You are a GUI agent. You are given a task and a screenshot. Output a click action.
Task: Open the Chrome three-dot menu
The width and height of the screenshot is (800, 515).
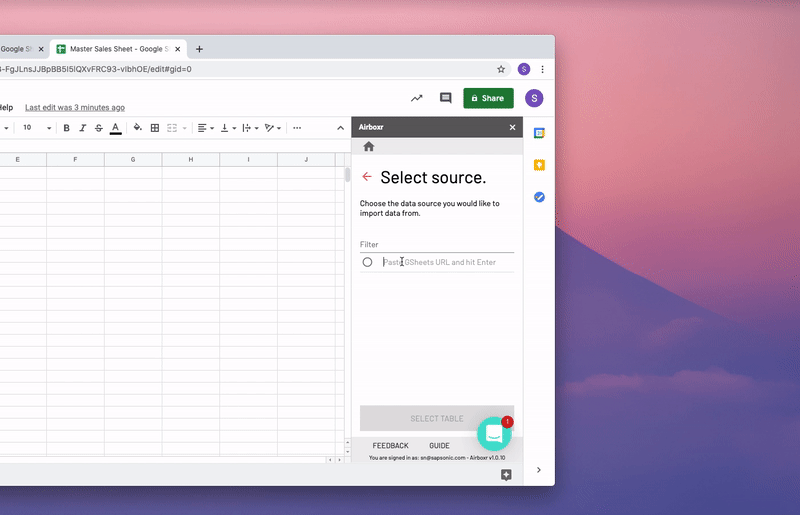click(x=542, y=69)
